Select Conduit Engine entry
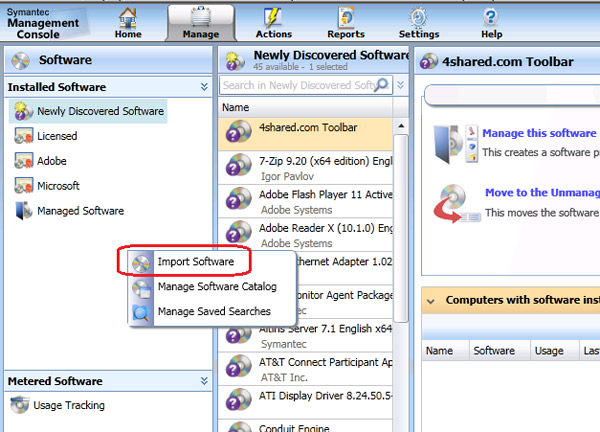 [305, 426]
